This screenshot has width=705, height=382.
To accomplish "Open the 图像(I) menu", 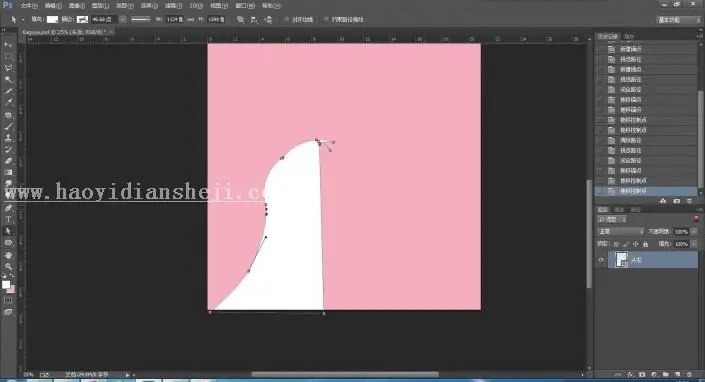I will coord(76,6).
